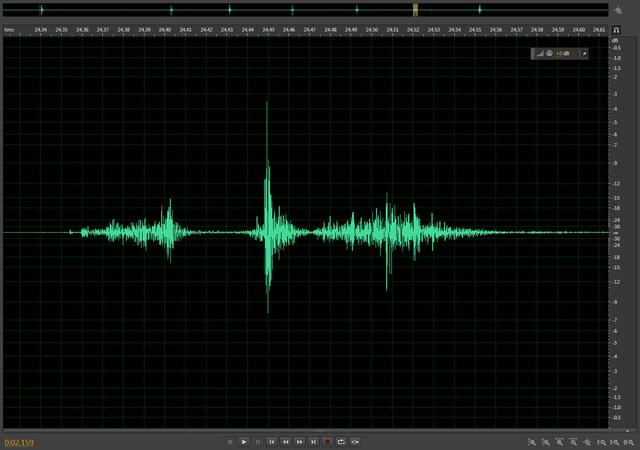The height and width of the screenshot is (450, 640).
Task: Click ruler at 24.60 mark
Action: [x=578, y=30]
